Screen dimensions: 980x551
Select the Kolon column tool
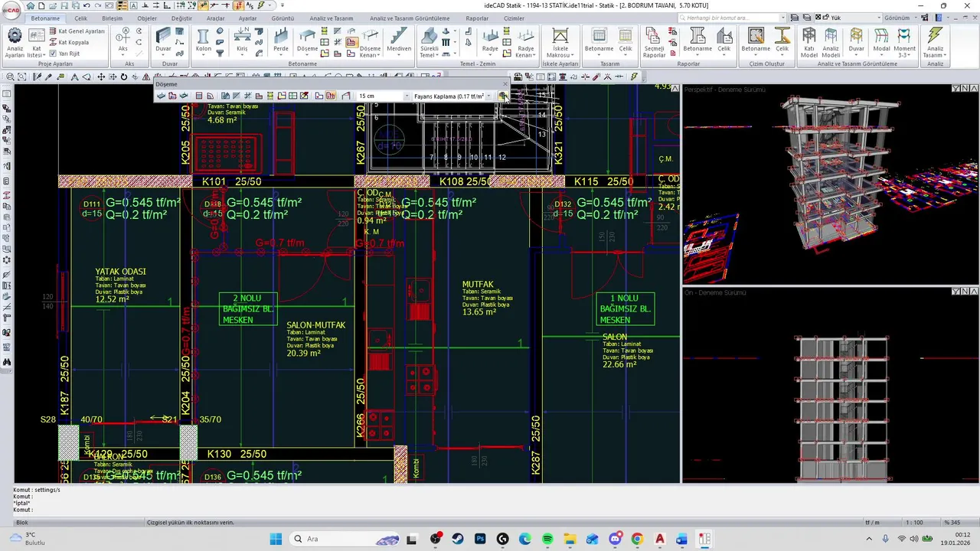point(203,42)
